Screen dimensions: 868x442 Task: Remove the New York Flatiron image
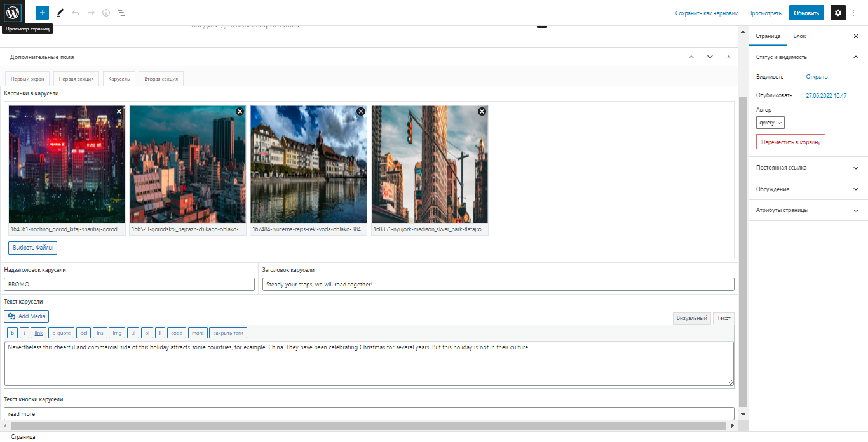[482, 111]
